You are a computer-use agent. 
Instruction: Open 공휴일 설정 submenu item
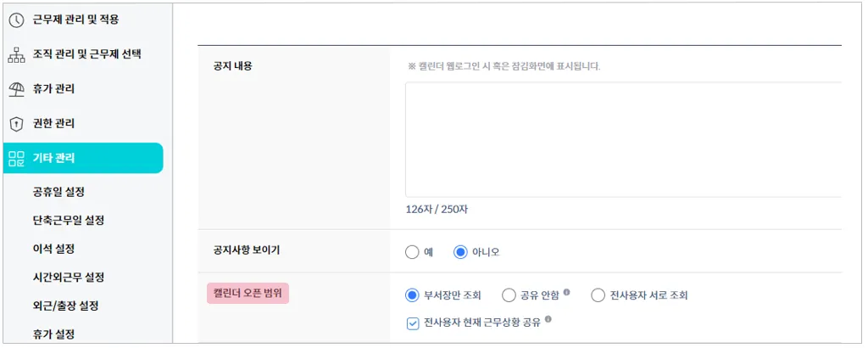58,192
